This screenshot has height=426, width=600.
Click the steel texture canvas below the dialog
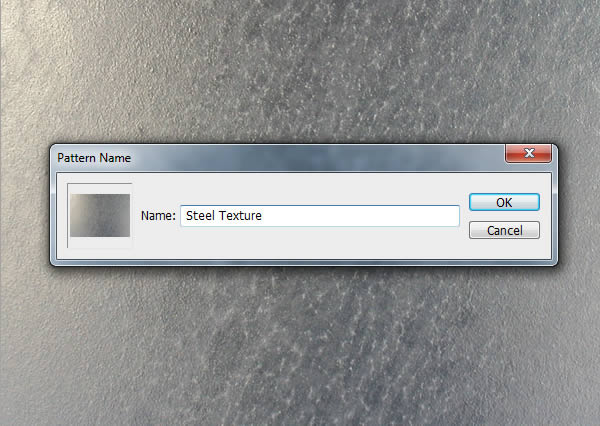click(300, 346)
